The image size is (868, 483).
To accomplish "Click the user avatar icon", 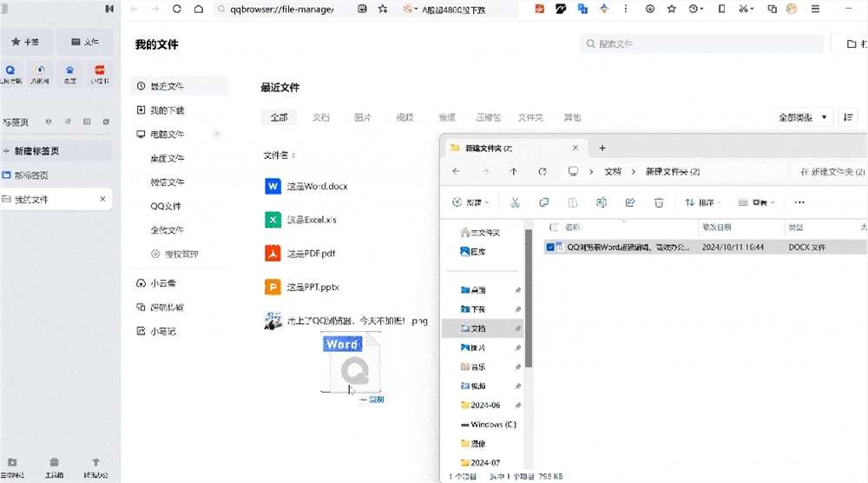I will coord(792,9).
